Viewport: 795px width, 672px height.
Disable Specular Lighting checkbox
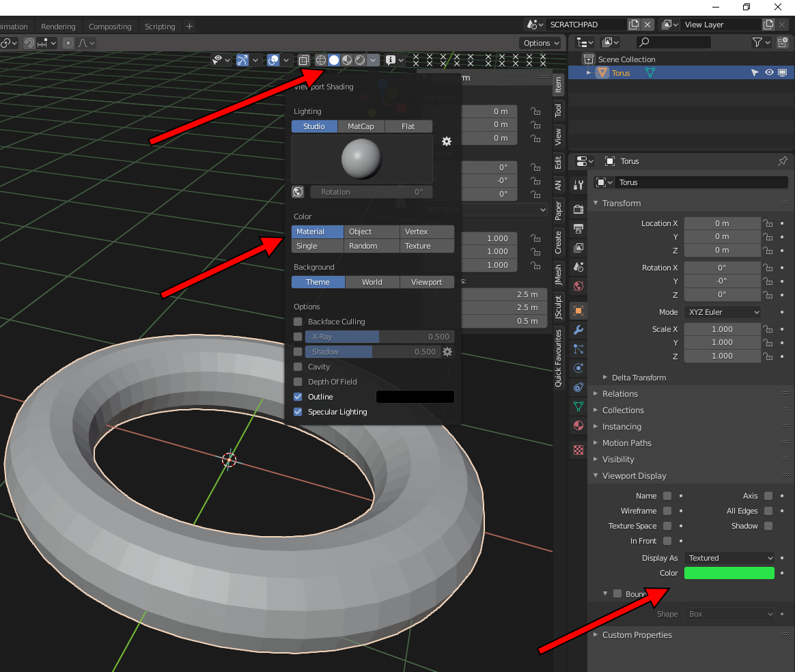(298, 412)
